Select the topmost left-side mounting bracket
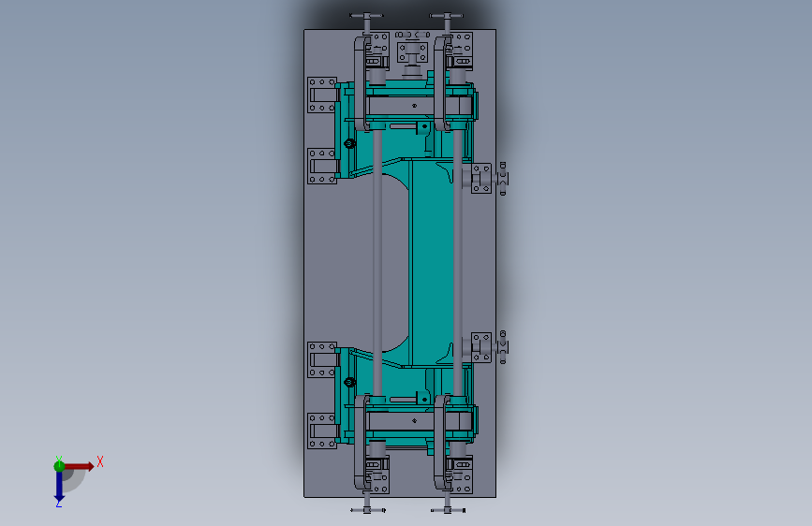812x526 pixels. coord(322,95)
